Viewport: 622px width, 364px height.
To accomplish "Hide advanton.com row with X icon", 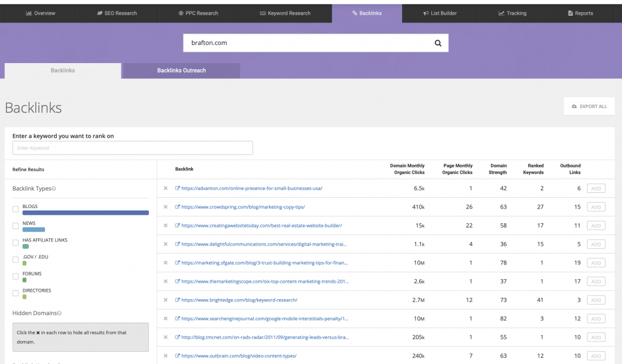I will 165,189.
